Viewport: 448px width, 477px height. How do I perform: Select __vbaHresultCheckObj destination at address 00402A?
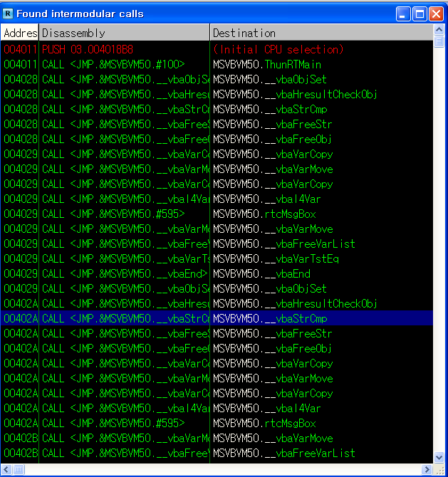tap(295, 303)
